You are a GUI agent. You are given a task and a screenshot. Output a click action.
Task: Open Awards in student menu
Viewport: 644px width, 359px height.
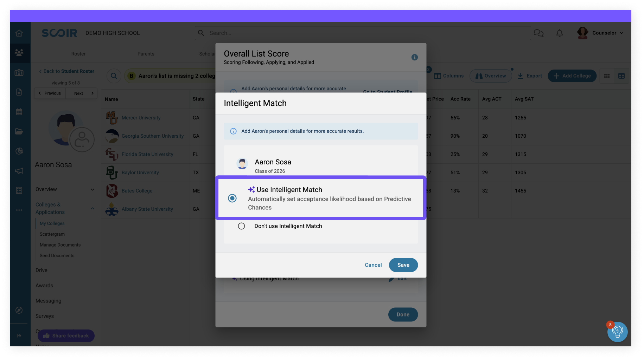point(44,286)
